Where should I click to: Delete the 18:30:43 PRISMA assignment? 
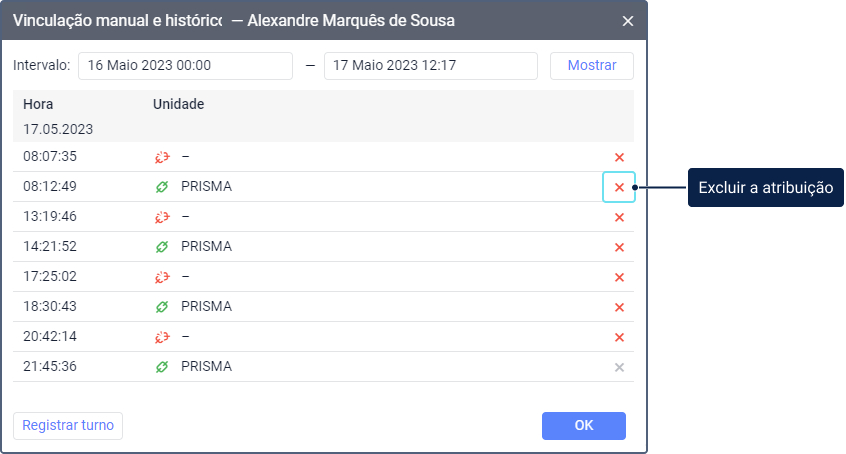click(x=619, y=307)
